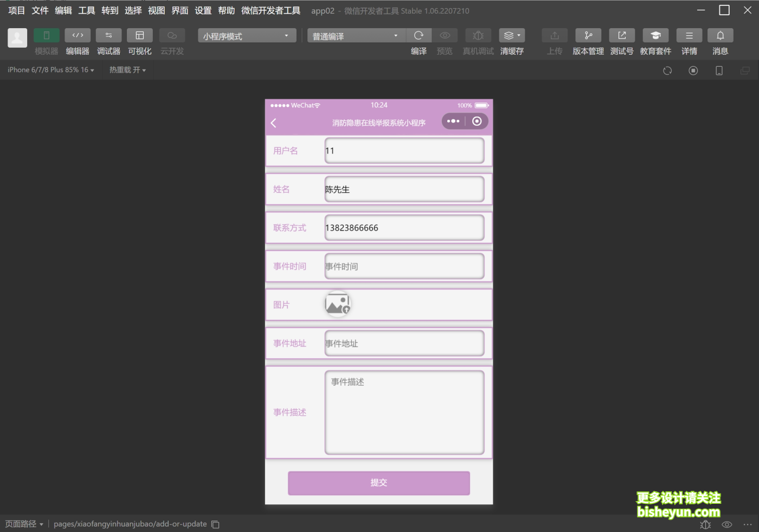Screen dimensions: 759x532
Task: Toggle the editor panel button
Action: (x=78, y=36)
